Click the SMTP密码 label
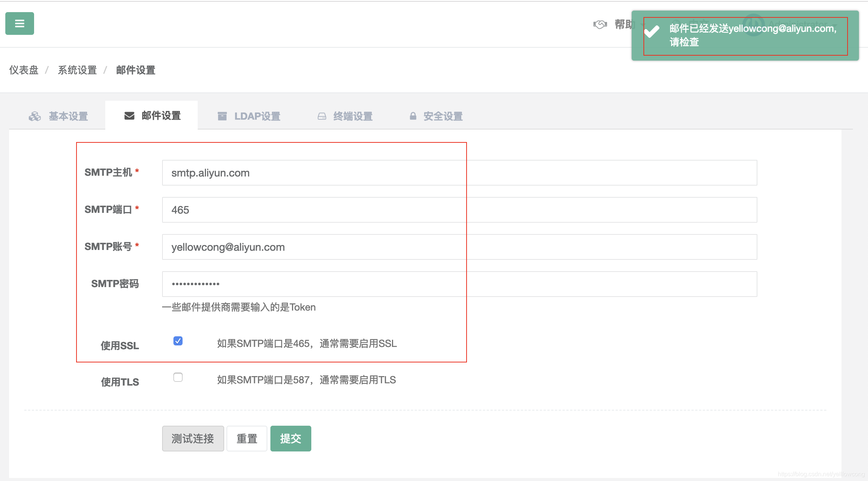The height and width of the screenshot is (481, 868). [x=115, y=284]
